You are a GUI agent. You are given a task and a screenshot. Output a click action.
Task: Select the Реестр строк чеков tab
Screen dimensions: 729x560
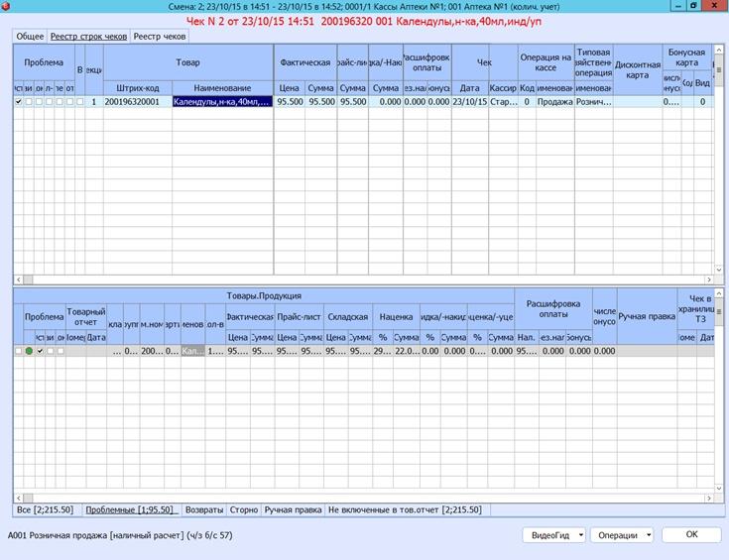pos(88,37)
